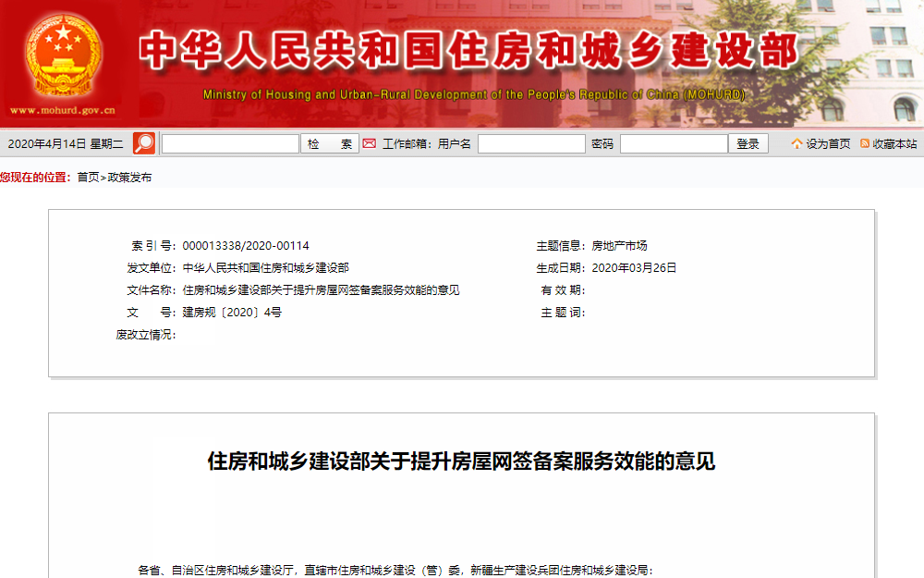The image size is (924, 578).
Task: Select issuing unit 中华人民共和国住房和城乡建设部 value
Action: [266, 268]
